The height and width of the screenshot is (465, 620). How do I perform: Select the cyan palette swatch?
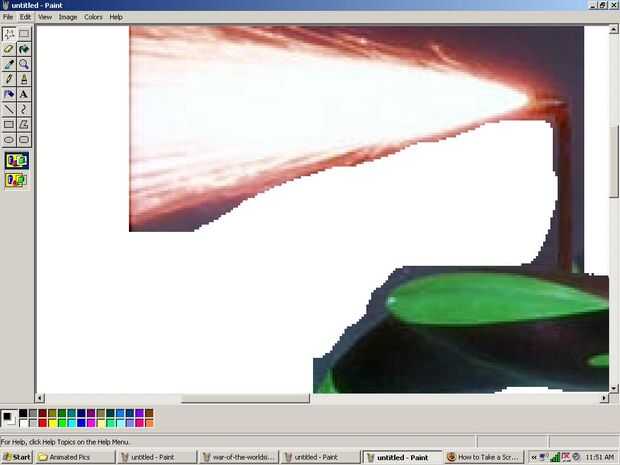coord(72,423)
